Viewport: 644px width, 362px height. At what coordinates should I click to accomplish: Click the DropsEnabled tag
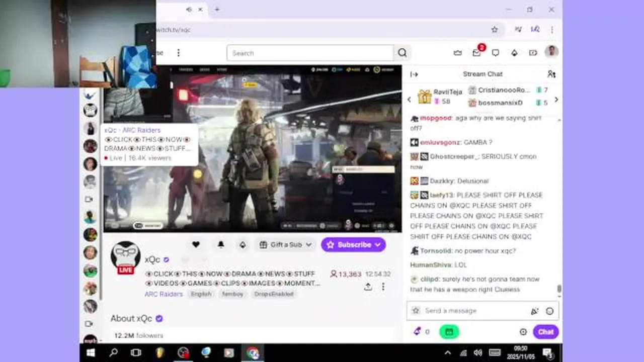click(x=274, y=294)
